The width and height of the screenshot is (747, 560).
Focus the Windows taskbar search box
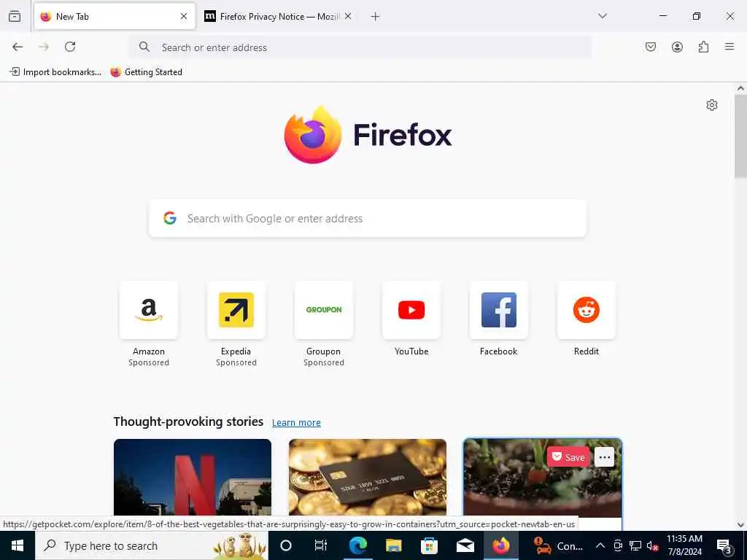[x=152, y=545]
